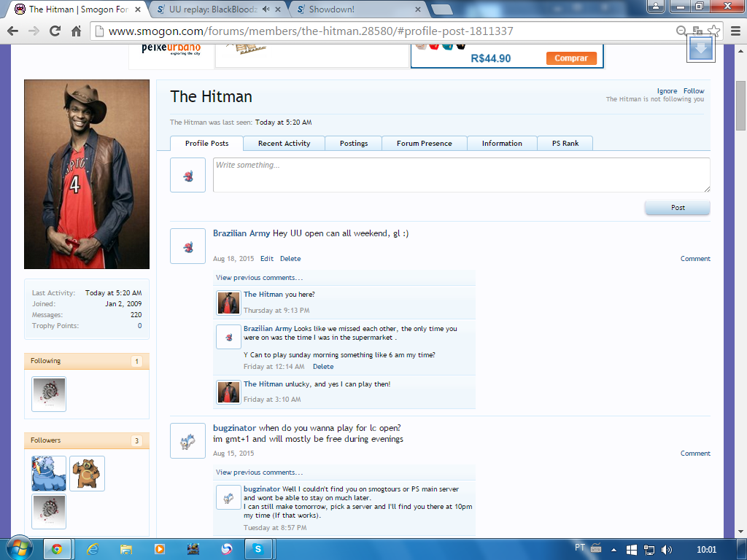This screenshot has width=747, height=560.
Task: Launch Internet Explorer from the taskbar
Action: [x=93, y=548]
